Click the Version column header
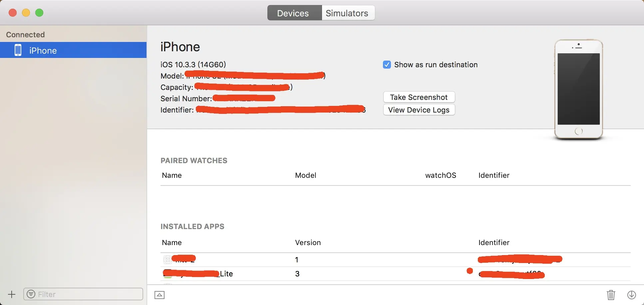Viewport: 644px width, 305px height. click(308, 243)
